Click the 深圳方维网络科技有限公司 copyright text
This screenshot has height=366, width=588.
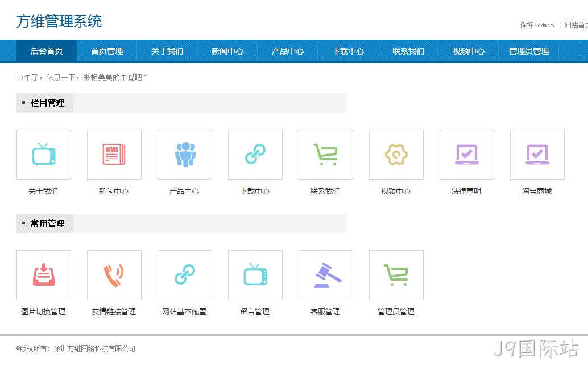(94, 348)
